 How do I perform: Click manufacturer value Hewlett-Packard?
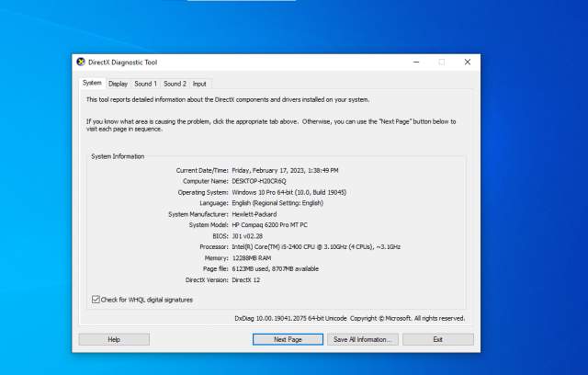tap(254, 214)
